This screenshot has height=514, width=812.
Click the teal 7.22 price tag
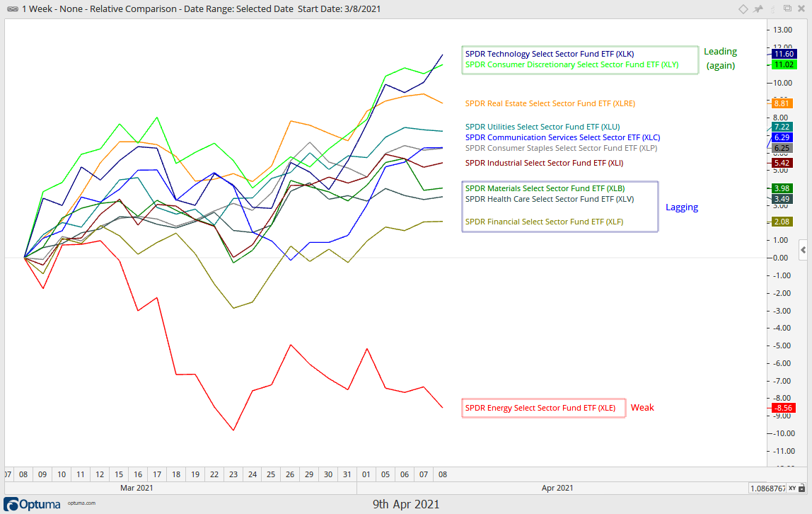[782, 127]
